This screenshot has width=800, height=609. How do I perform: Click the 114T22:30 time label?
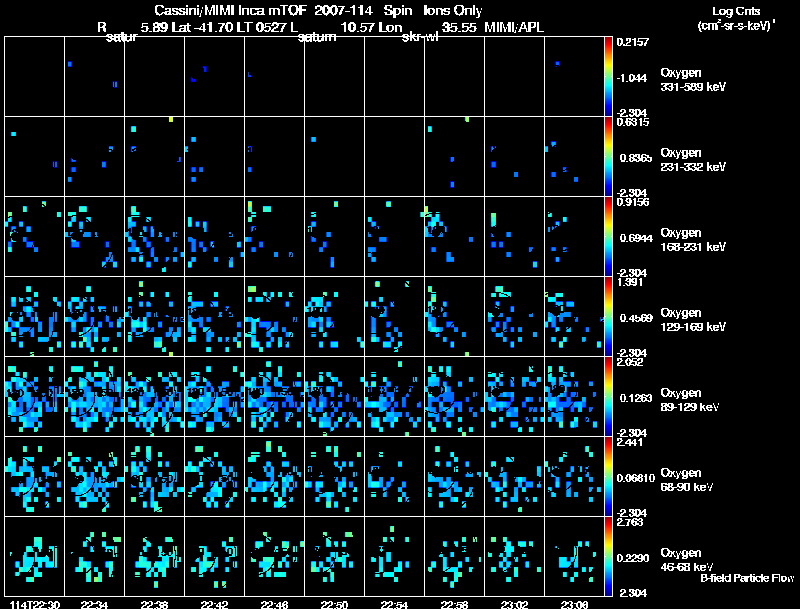(x=35, y=604)
